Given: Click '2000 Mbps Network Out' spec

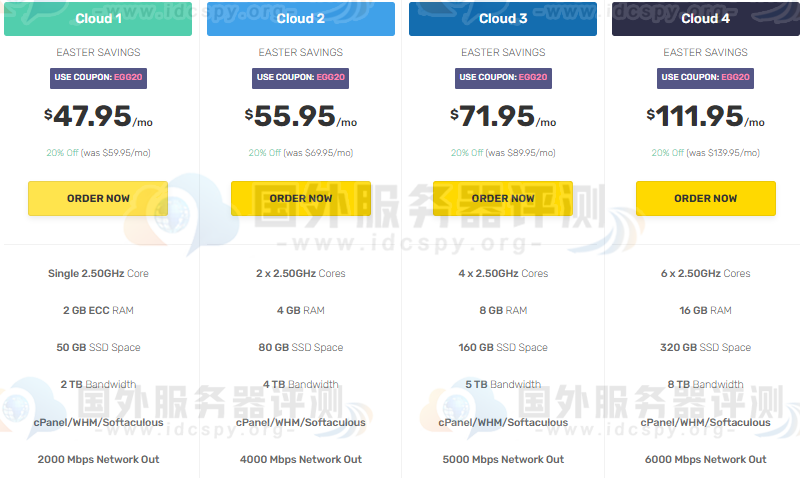Looking at the screenshot, I should click(98, 459).
